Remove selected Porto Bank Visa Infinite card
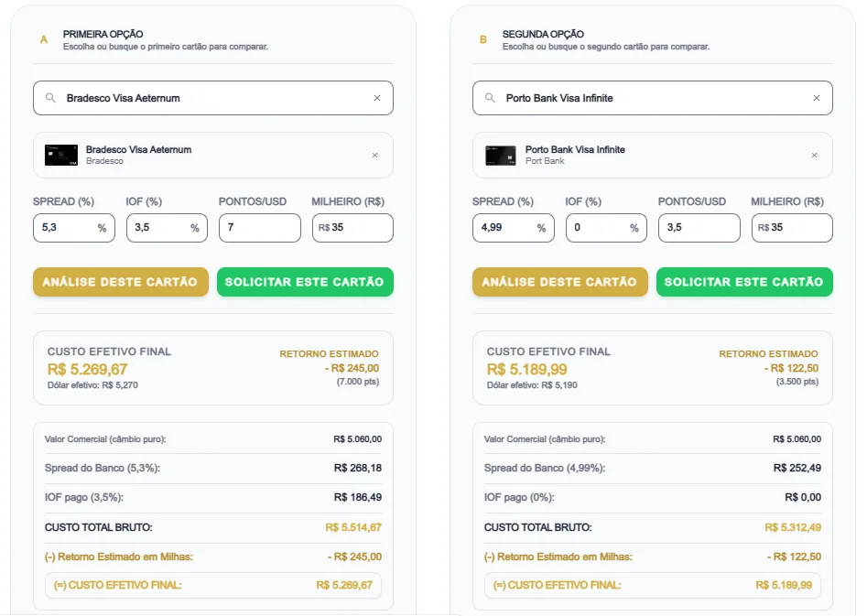The image size is (867, 616). pyautogui.click(x=815, y=156)
